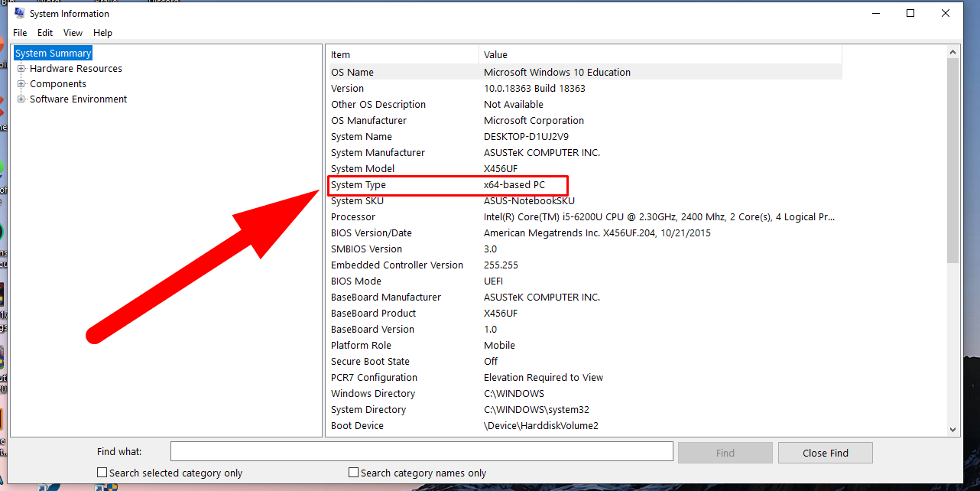Select the System Model row
The height and width of the screenshot is (491, 980).
click(x=586, y=169)
